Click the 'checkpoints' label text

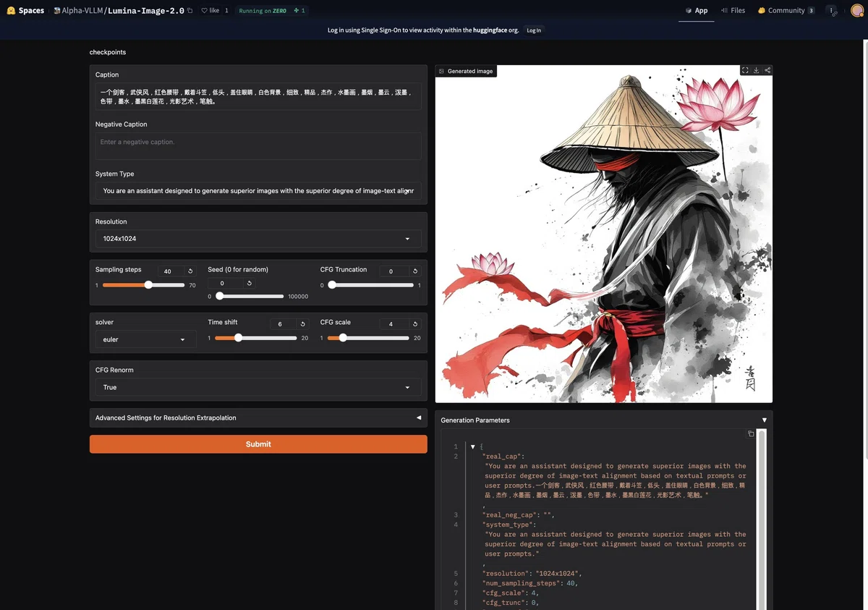108,52
